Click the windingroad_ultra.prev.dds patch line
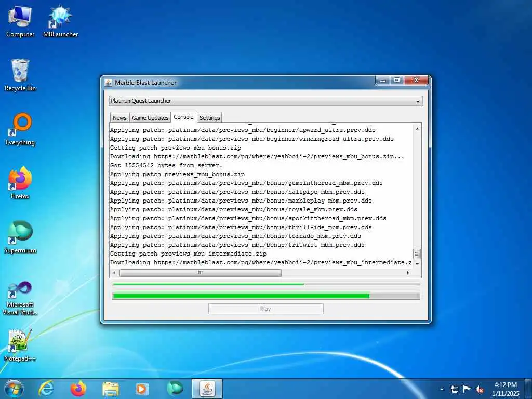 252,139
